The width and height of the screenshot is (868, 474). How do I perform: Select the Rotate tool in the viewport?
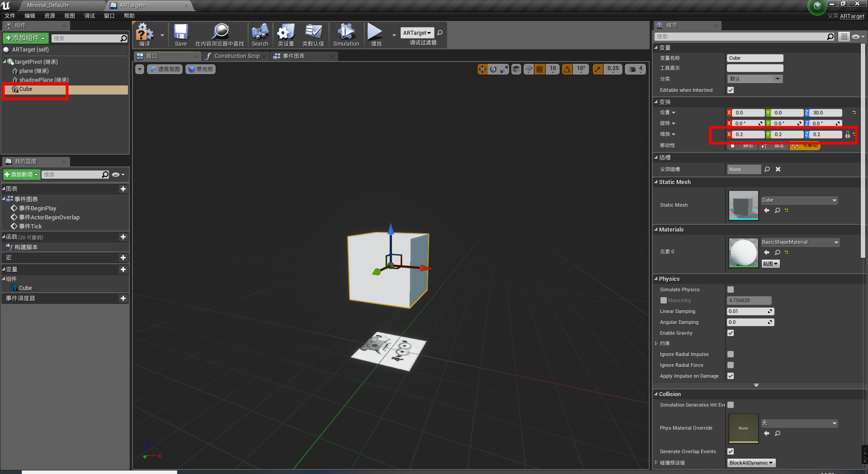pyautogui.click(x=493, y=69)
